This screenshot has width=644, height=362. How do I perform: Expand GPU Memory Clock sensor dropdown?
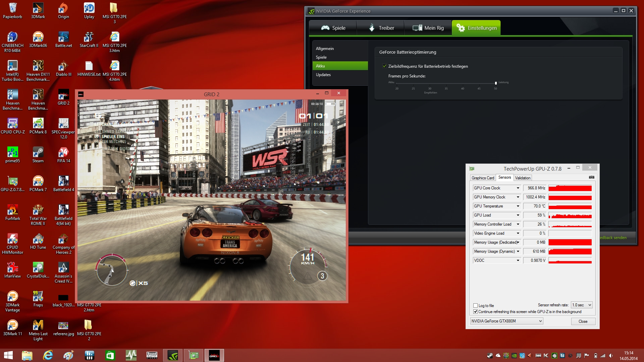point(518,197)
